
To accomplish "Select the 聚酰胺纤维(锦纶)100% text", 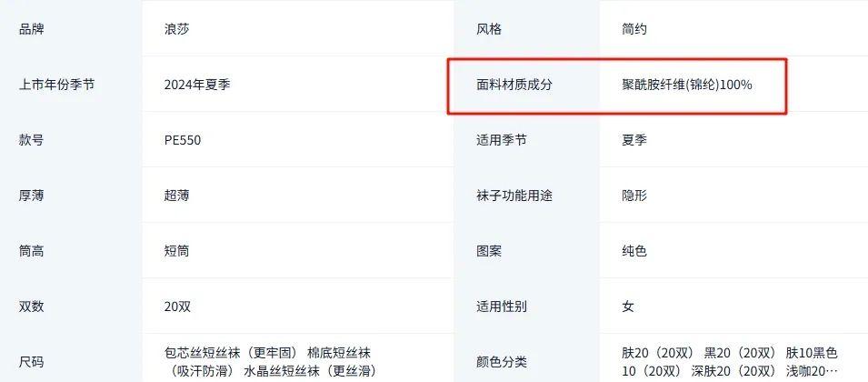I will [x=687, y=85].
